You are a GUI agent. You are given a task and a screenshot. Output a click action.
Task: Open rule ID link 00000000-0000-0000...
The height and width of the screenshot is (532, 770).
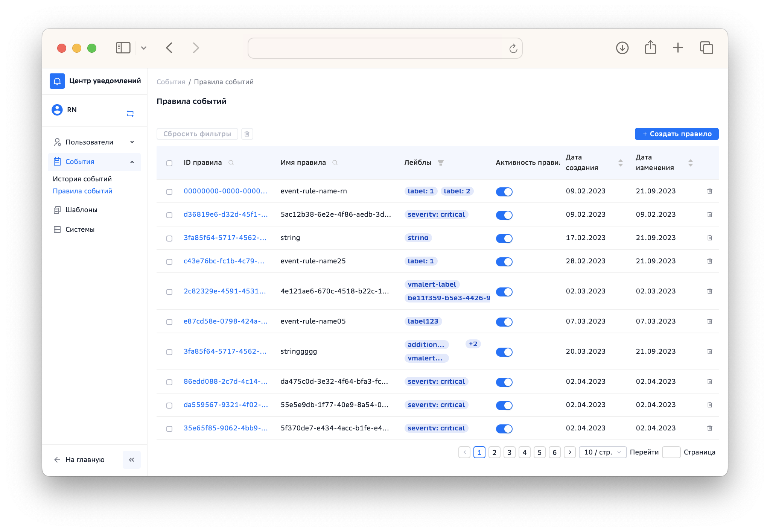(x=225, y=191)
